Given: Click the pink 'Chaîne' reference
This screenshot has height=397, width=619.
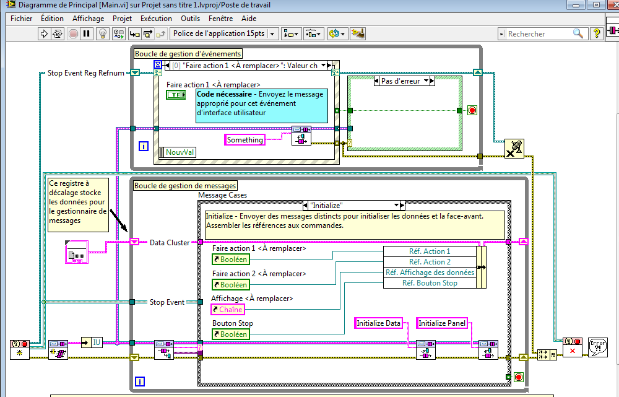Looking at the screenshot, I should [x=228, y=310].
